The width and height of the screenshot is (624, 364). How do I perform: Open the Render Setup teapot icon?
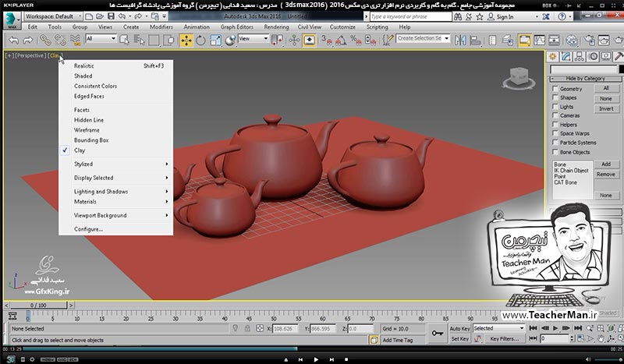coord(590,40)
